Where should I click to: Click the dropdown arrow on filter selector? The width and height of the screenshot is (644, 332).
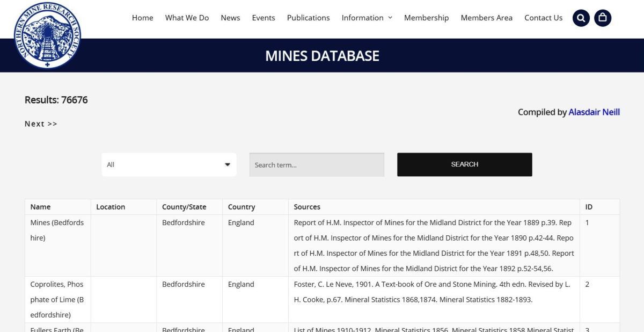(x=228, y=165)
